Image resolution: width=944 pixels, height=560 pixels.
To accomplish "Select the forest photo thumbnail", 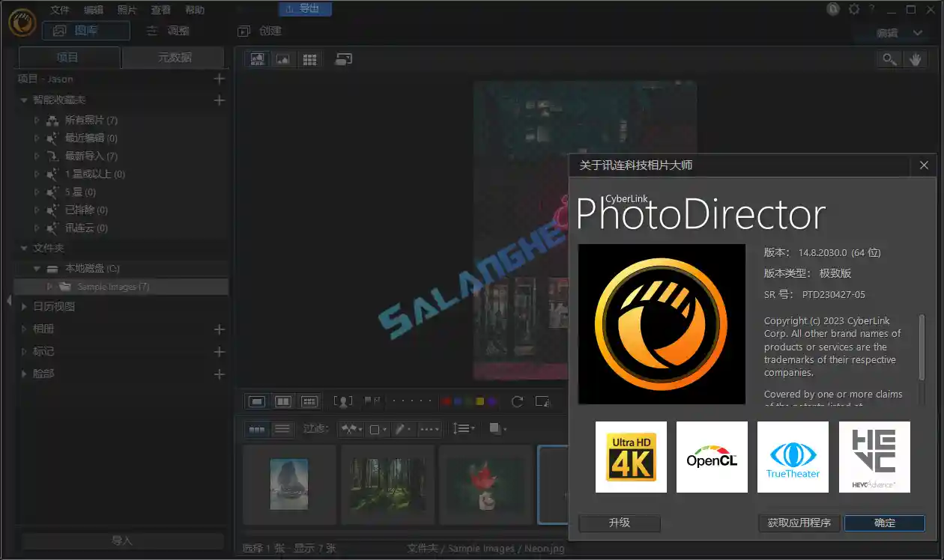I will point(387,484).
